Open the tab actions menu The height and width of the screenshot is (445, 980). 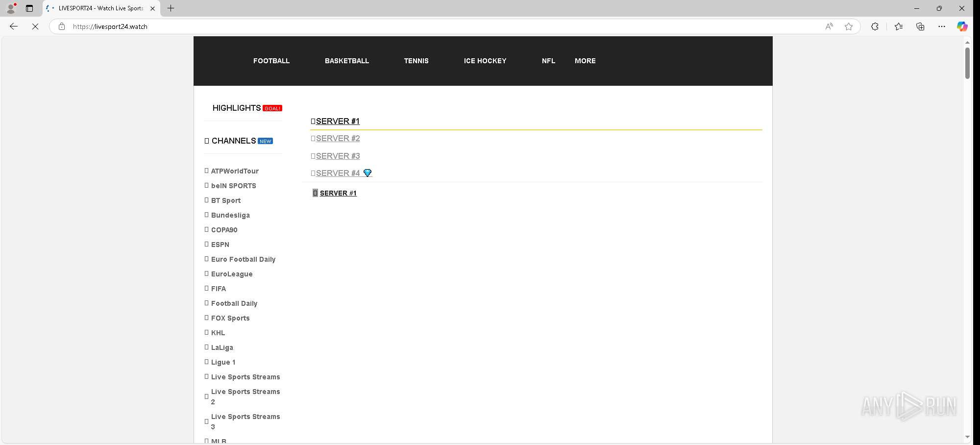[29, 8]
